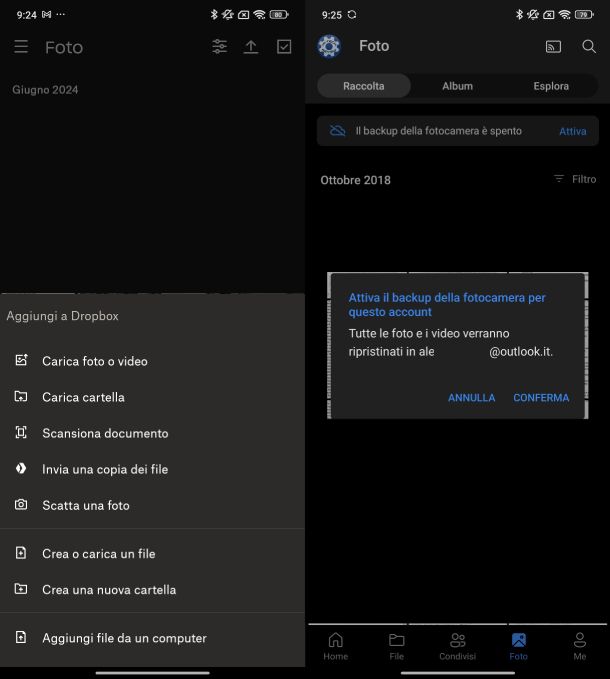Tap 'Ottobre 2018' date header in OneDrive

pos(355,180)
